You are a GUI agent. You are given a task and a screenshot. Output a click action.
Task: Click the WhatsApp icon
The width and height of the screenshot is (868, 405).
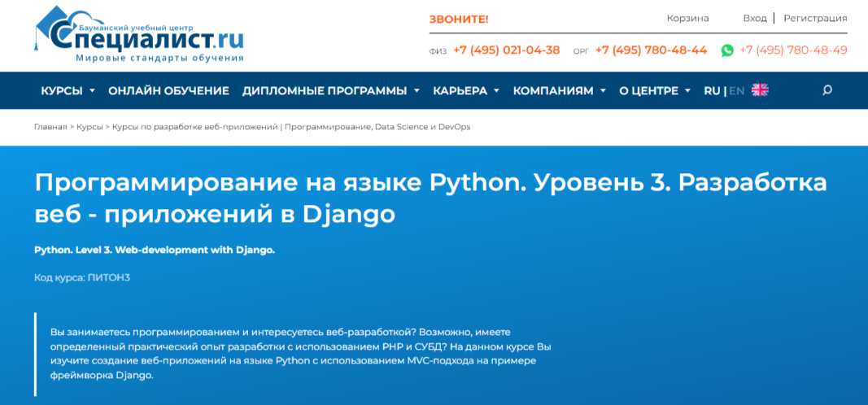(727, 50)
